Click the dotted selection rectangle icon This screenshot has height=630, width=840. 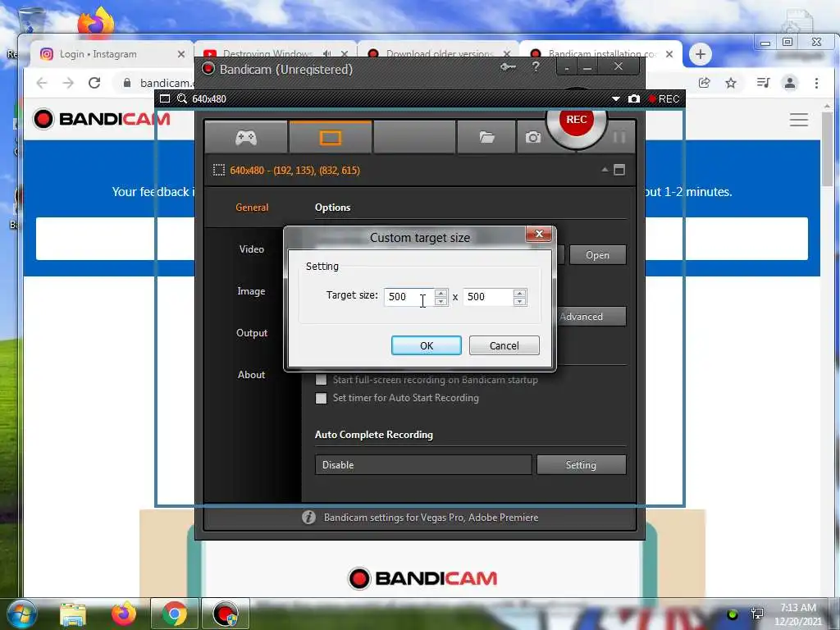tap(219, 171)
